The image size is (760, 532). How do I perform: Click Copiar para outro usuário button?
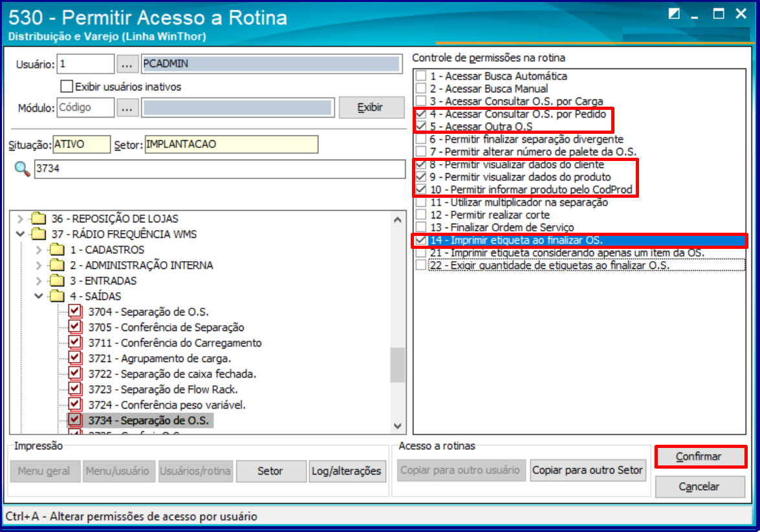461,471
